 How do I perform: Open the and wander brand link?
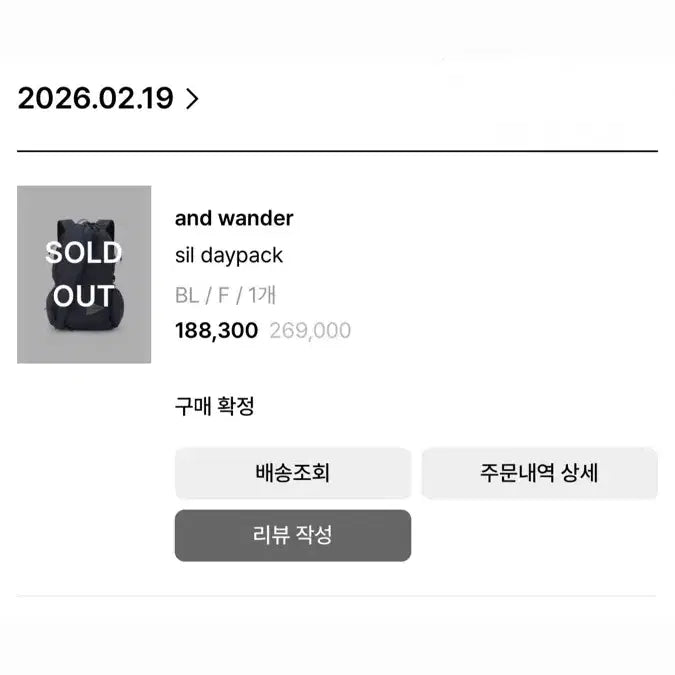234,218
